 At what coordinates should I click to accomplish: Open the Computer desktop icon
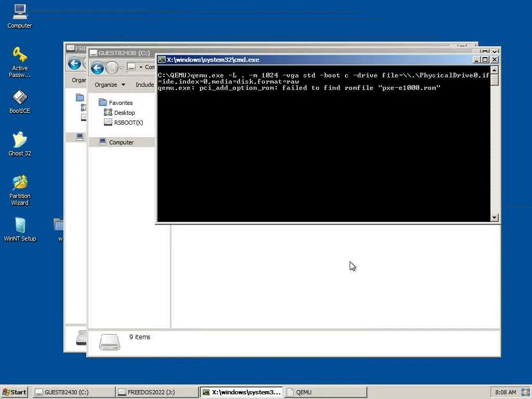tap(20, 16)
